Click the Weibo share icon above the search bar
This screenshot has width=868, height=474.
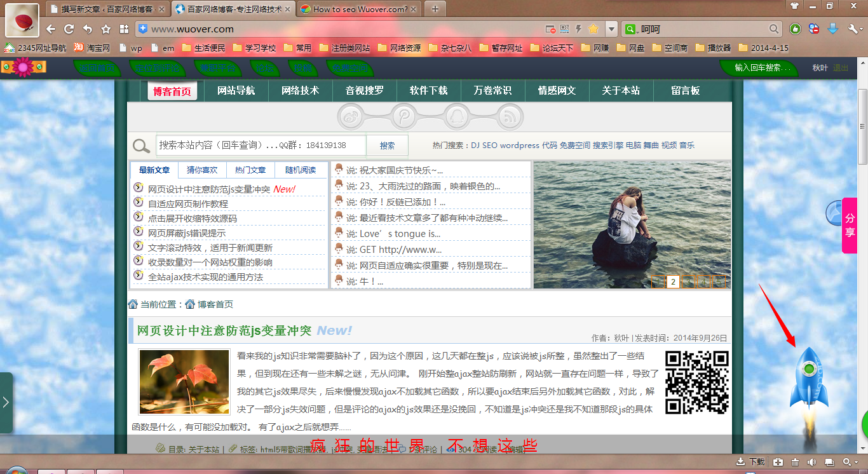tap(349, 116)
